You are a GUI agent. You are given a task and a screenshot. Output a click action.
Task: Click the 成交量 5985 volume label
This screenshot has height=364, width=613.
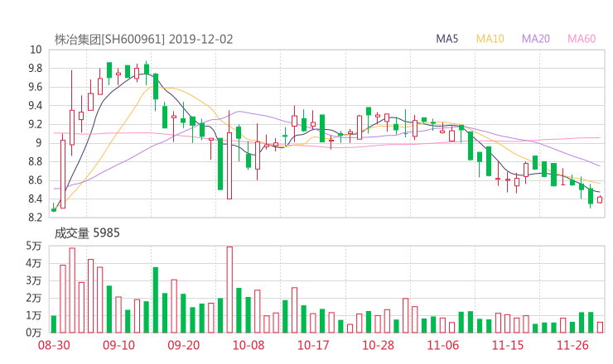coord(87,233)
